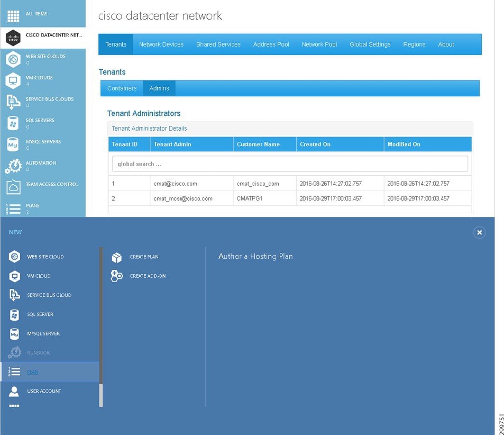Click the Create Plan cube icon
Viewport: 504px width, 435px height.
click(117, 257)
